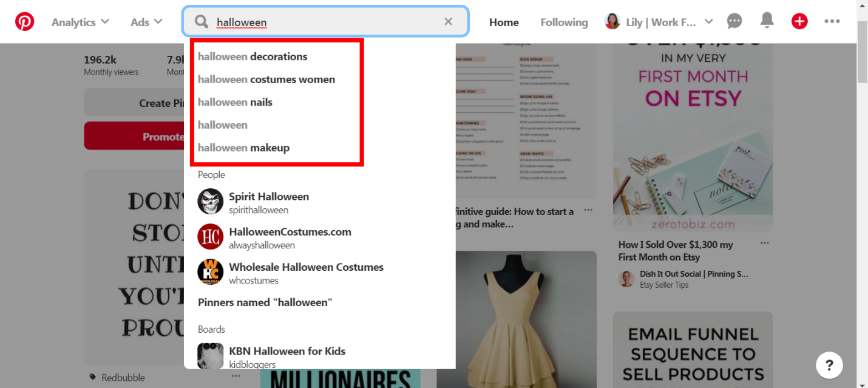Click Pinners named "halloween" link
This screenshot has width=868, height=388.
(x=265, y=302)
